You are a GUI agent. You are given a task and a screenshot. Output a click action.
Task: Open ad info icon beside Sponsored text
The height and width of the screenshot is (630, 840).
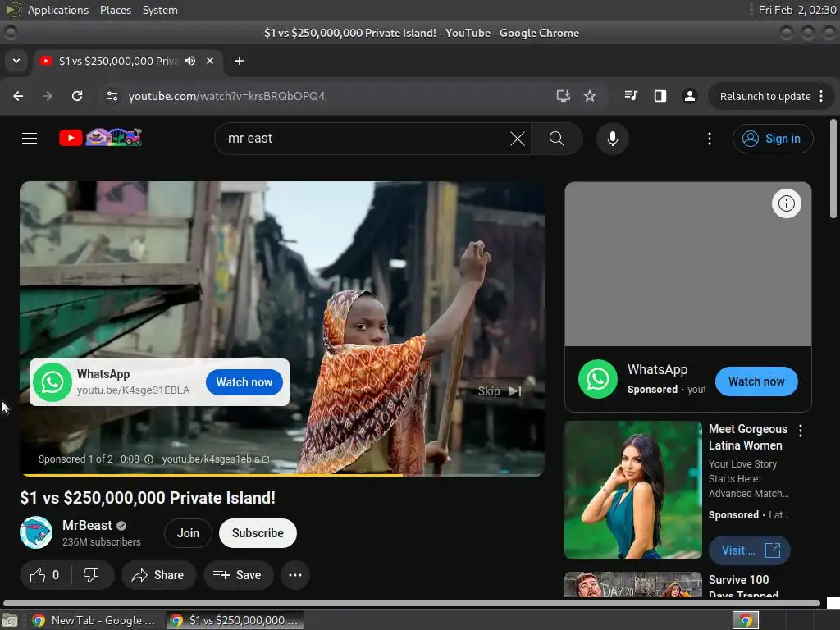click(x=149, y=459)
